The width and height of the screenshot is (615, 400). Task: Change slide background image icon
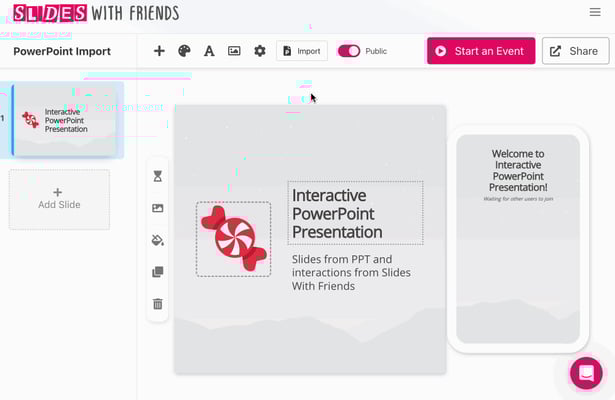point(158,208)
